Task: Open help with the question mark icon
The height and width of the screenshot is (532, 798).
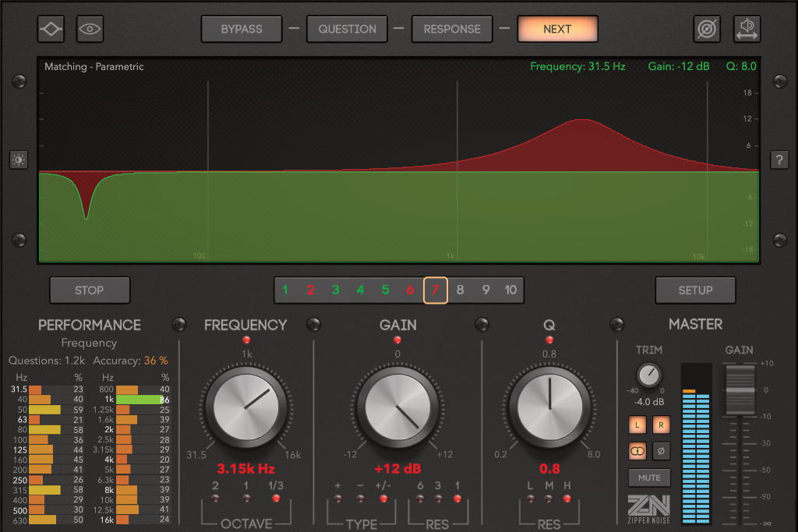Action: pos(779,160)
